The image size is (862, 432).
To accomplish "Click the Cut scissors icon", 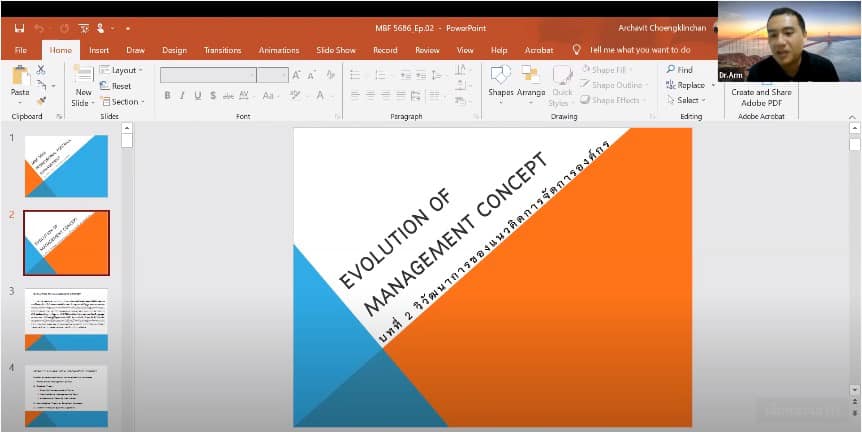I will [x=41, y=70].
